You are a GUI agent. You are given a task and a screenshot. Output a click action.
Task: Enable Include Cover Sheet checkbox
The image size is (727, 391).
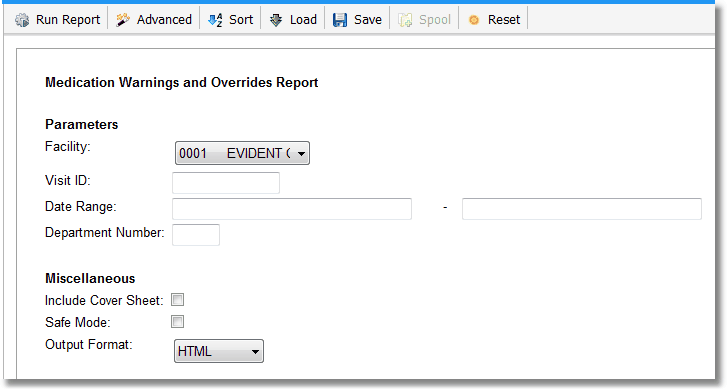point(178,300)
